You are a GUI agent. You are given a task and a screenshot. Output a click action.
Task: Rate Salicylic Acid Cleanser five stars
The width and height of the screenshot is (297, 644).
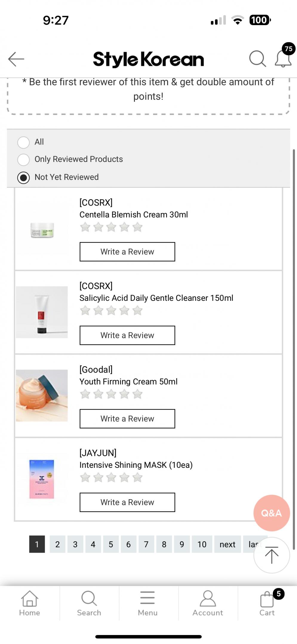point(138,311)
